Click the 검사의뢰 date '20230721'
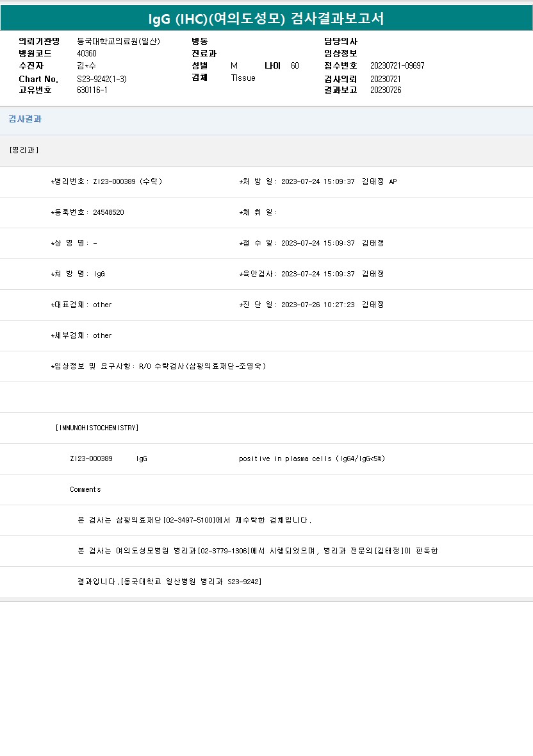This screenshot has width=533, height=756. click(386, 79)
